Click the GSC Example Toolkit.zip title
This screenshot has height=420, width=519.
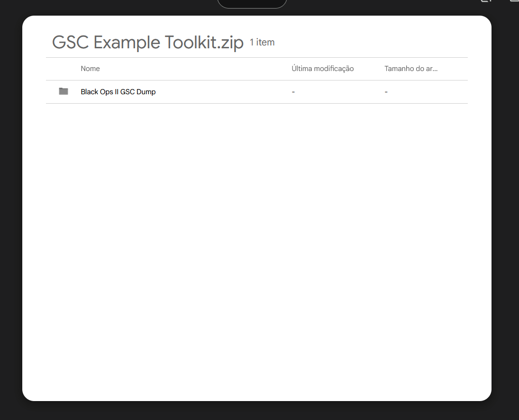147,43
